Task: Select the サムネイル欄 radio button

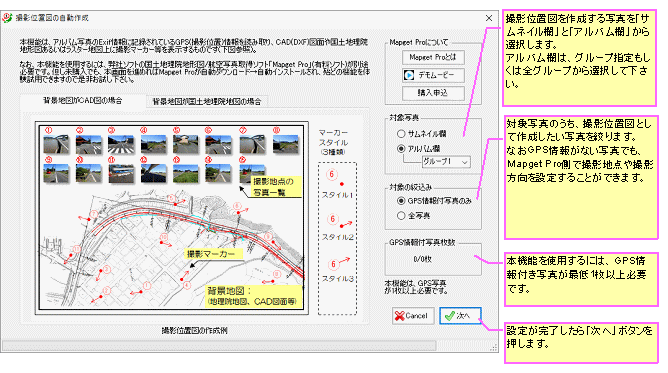Action: pyautogui.click(x=400, y=134)
